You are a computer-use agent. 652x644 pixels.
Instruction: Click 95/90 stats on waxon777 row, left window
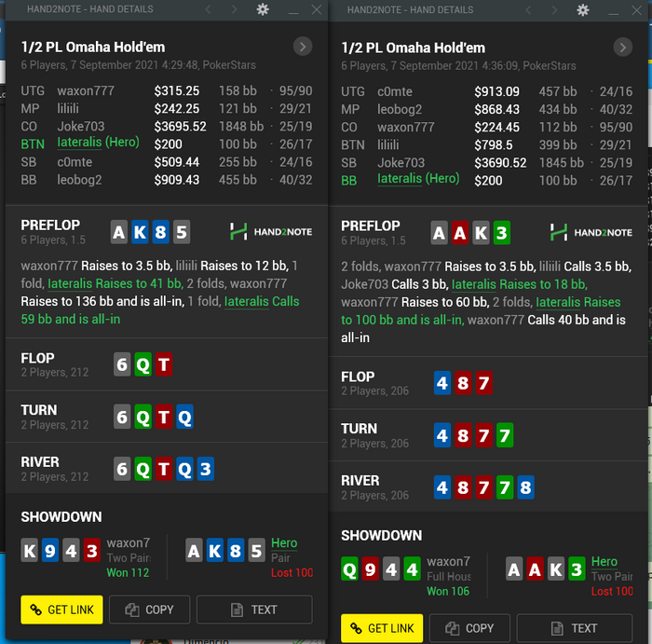click(295, 90)
